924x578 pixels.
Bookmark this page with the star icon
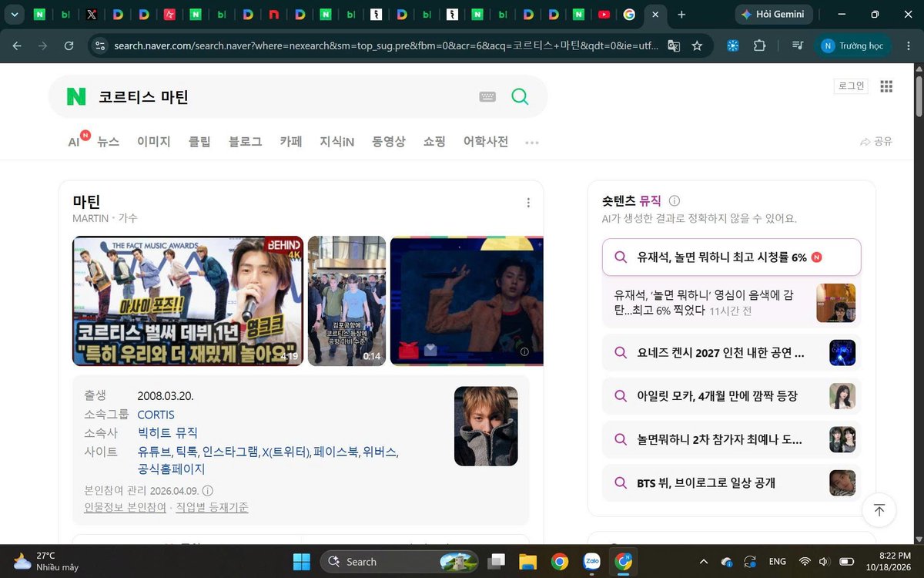pyautogui.click(x=697, y=46)
